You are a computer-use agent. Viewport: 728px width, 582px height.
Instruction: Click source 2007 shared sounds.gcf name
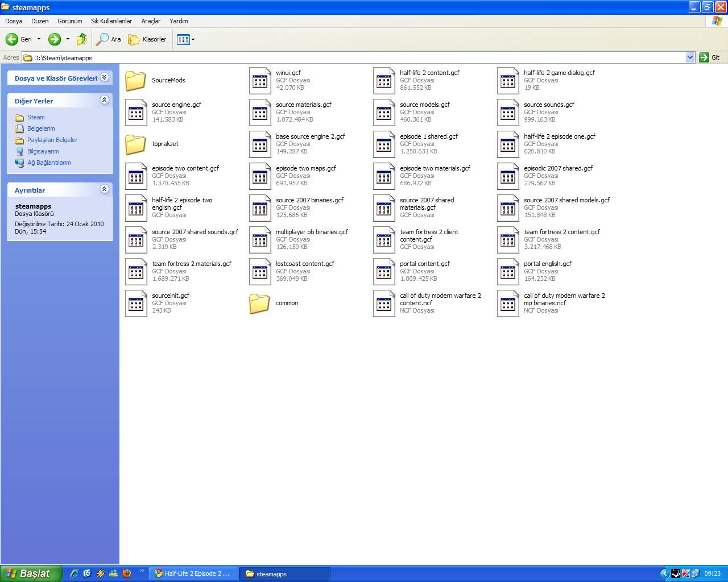[x=195, y=232]
